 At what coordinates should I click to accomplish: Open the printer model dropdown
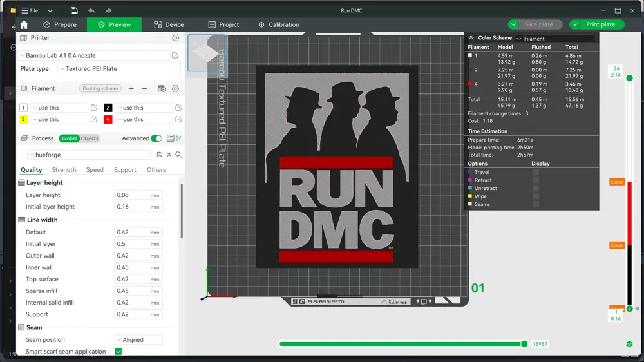point(94,55)
